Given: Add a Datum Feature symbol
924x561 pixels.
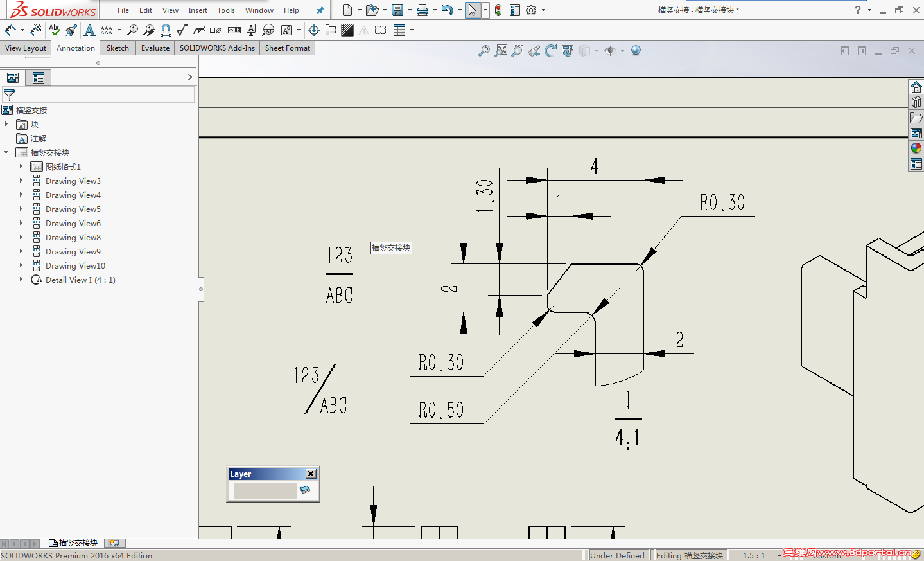Looking at the screenshot, I should click(251, 30).
